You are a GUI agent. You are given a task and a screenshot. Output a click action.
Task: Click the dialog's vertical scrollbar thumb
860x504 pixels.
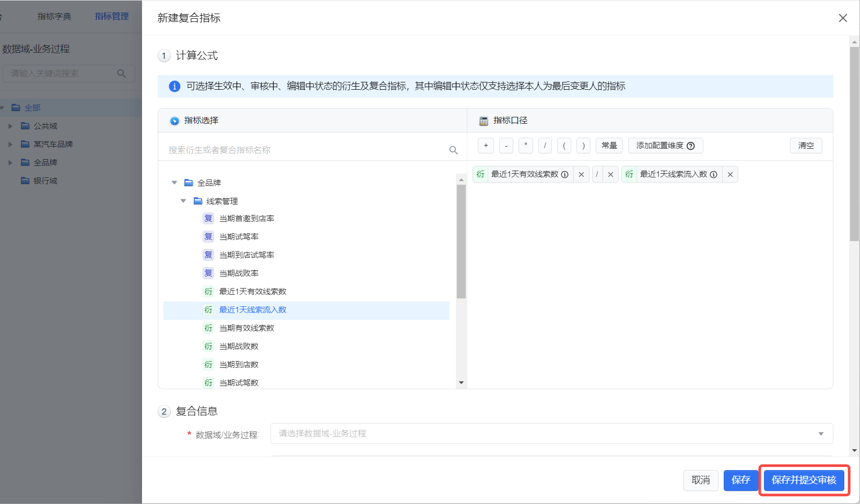pos(854,143)
